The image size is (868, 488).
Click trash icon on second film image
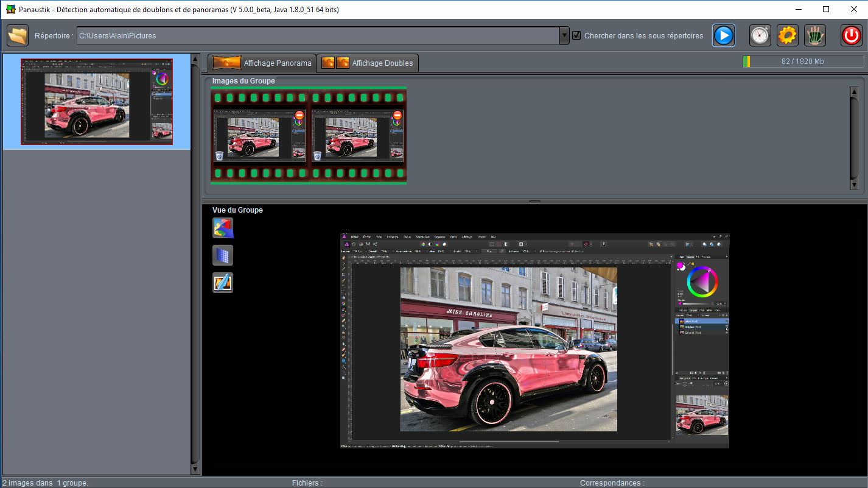click(x=318, y=155)
